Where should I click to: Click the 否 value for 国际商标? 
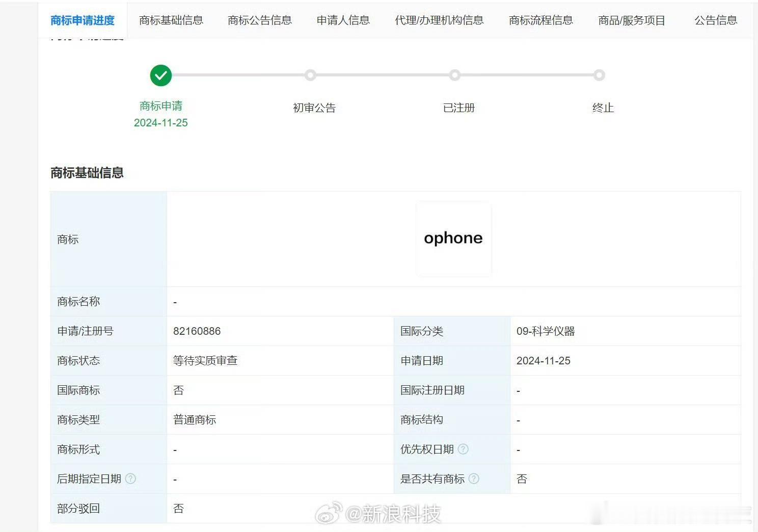[x=178, y=390]
